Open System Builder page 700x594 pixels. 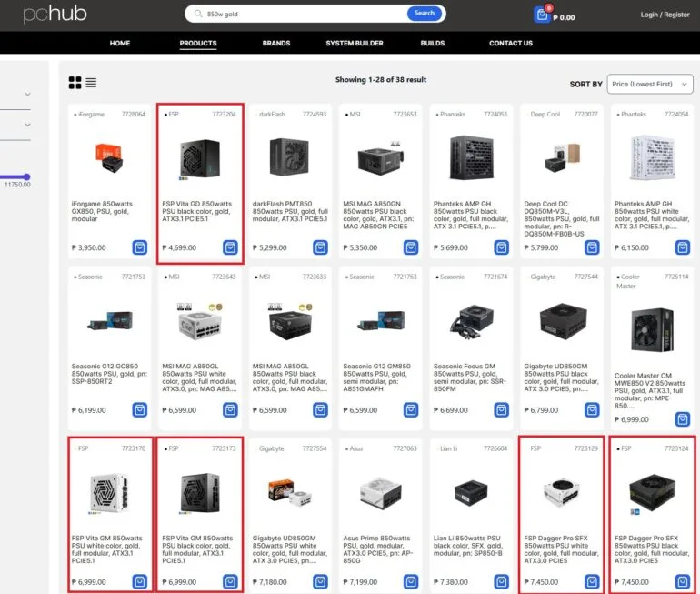pyautogui.click(x=355, y=44)
